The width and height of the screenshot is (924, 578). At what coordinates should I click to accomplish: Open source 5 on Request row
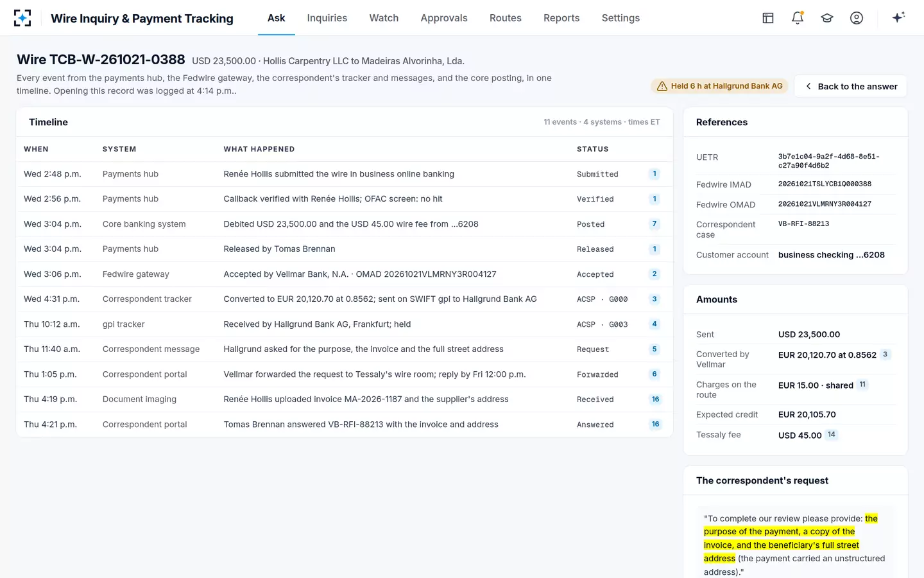coord(654,349)
